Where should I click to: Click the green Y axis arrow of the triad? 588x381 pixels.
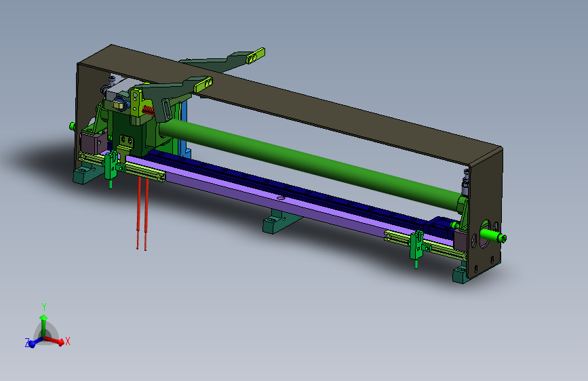click(44, 325)
